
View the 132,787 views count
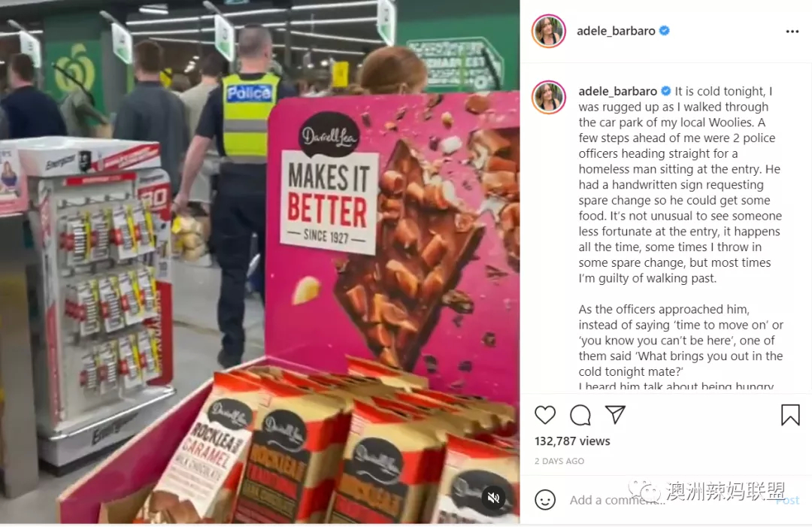[x=572, y=441]
